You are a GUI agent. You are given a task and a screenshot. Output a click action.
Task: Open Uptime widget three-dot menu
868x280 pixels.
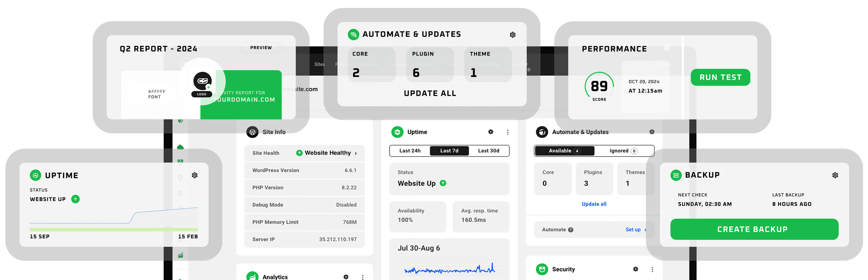click(x=508, y=132)
